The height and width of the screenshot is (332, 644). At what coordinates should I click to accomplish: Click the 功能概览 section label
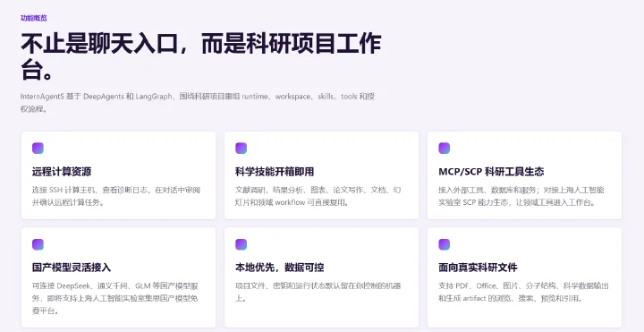click(34, 18)
